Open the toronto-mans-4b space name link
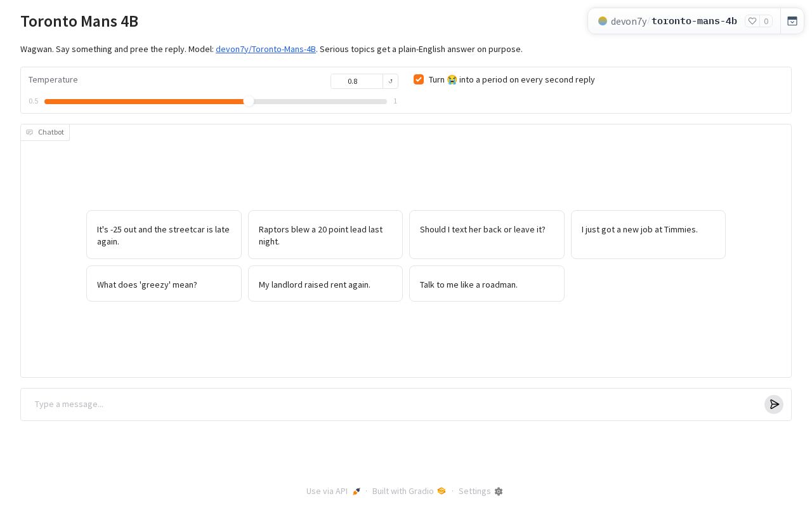This screenshot has height=508, width=812. point(694,21)
